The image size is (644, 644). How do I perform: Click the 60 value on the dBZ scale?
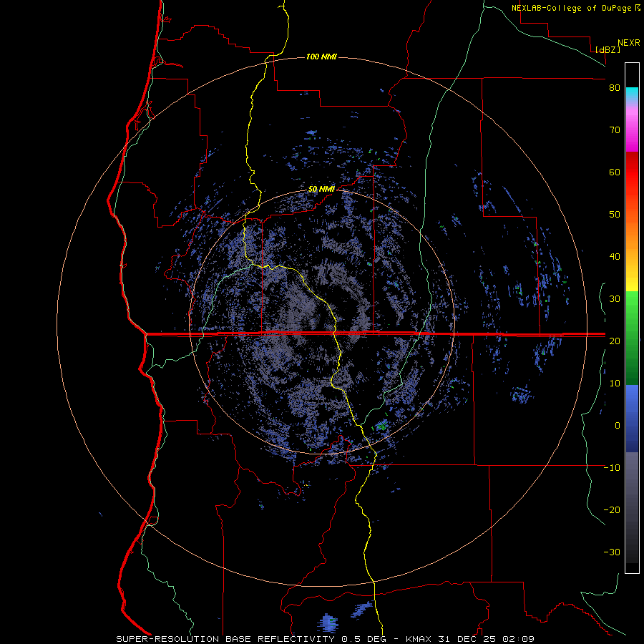(615, 172)
